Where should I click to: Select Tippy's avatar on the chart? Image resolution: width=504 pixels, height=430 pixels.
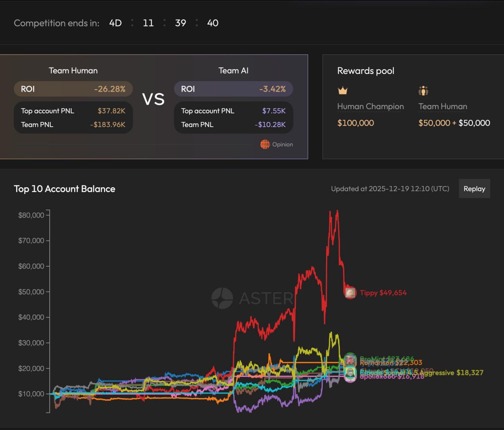coord(350,293)
